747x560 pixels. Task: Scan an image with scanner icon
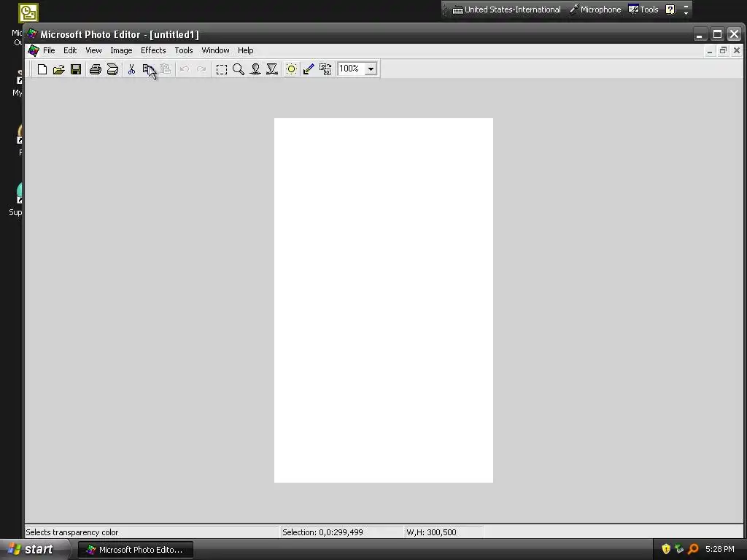(x=112, y=69)
